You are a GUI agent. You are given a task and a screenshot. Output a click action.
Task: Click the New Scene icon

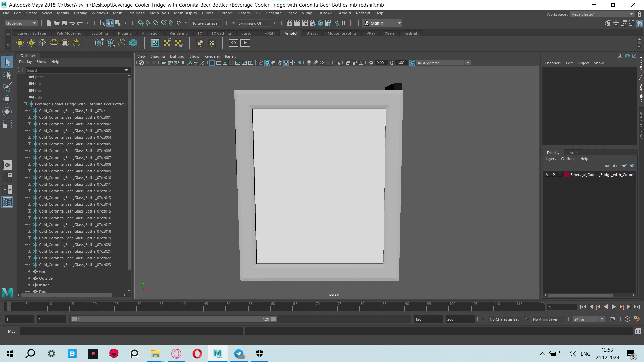pyautogui.click(x=49, y=23)
